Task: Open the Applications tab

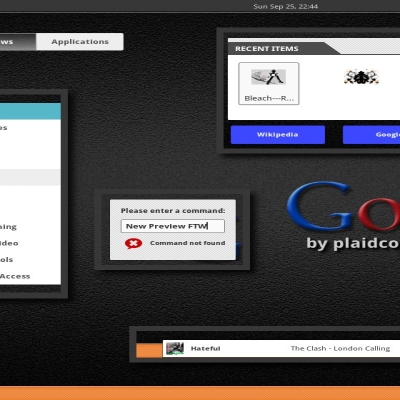Action: (x=80, y=42)
